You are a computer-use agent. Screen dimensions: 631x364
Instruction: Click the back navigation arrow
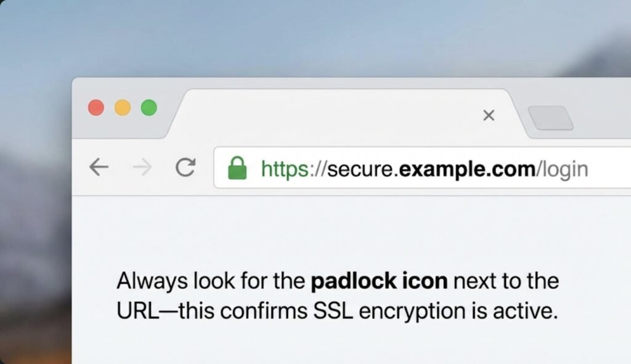[99, 167]
